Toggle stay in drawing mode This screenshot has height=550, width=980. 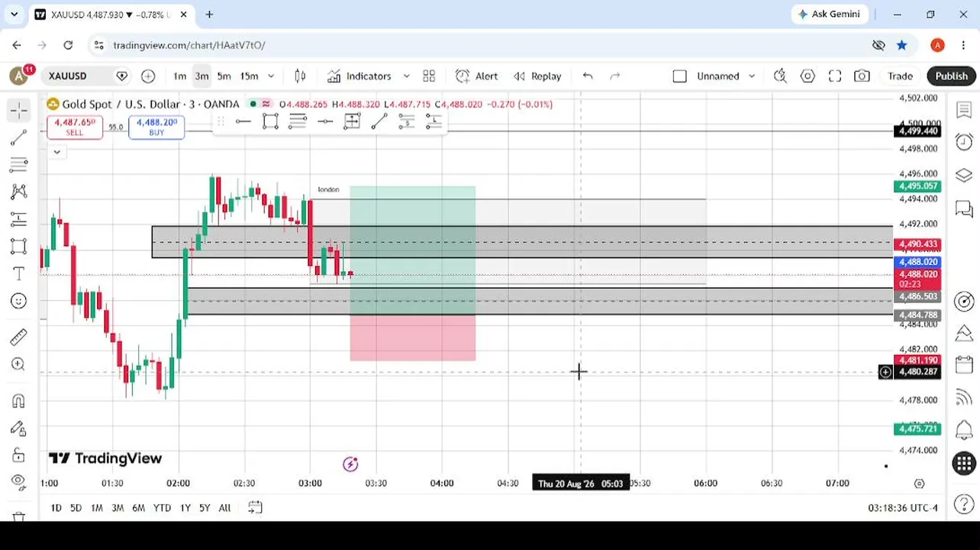coord(19,429)
